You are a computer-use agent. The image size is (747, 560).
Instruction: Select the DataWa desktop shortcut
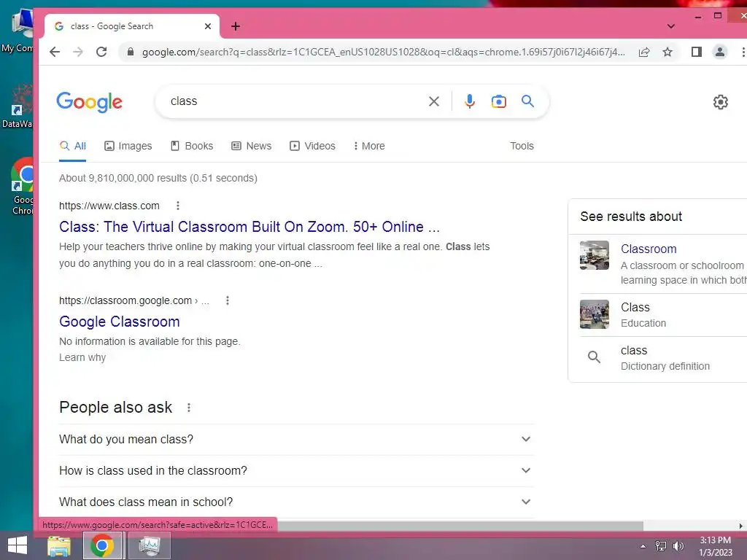point(19,106)
